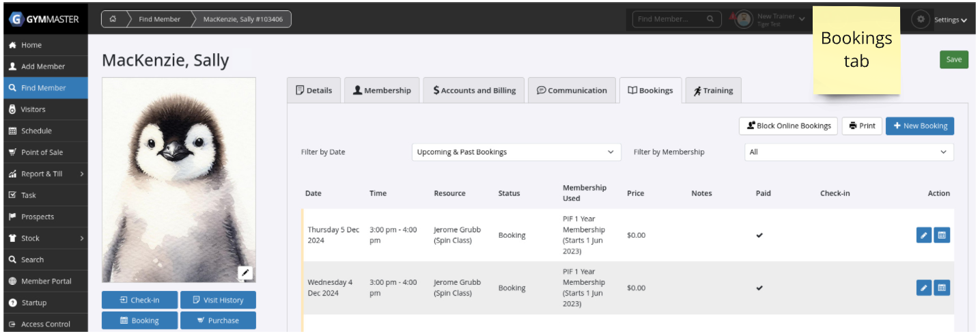Click the Settings gear icon

click(921, 19)
